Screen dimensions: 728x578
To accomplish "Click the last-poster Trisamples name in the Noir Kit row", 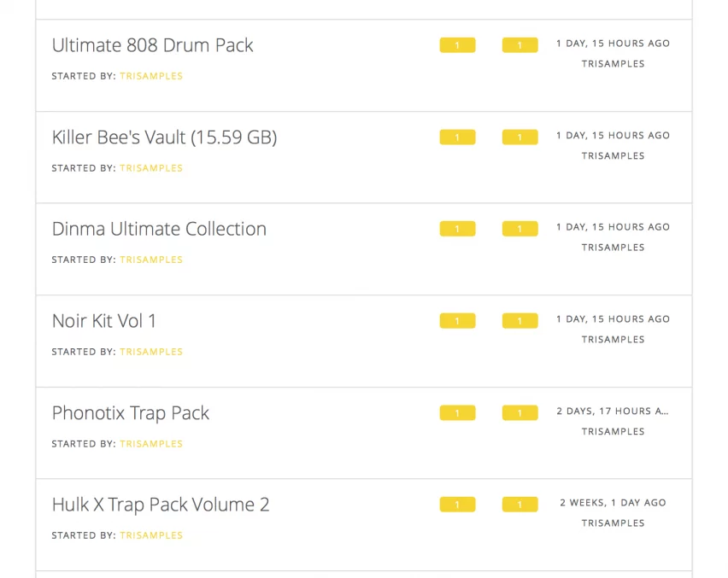I will coord(613,340).
